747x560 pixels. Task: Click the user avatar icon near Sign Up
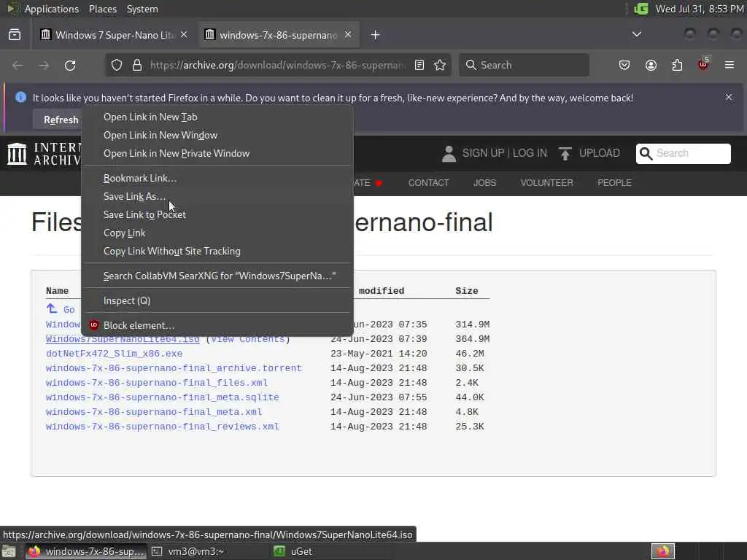449,153
